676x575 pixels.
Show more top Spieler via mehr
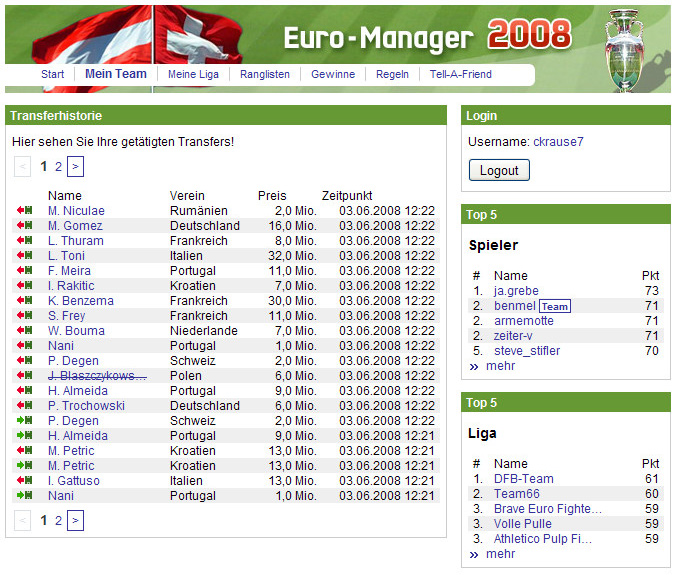[x=501, y=366]
